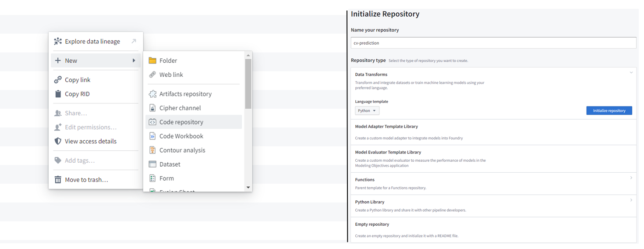Open the New submenu
Screen dimensions: 644x249
point(96,60)
